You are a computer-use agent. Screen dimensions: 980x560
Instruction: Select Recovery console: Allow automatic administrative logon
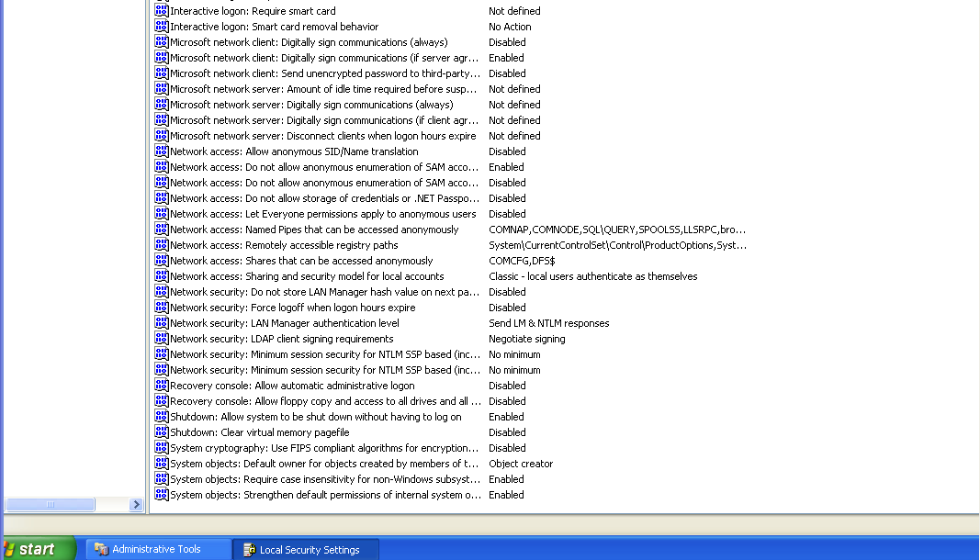[292, 386]
